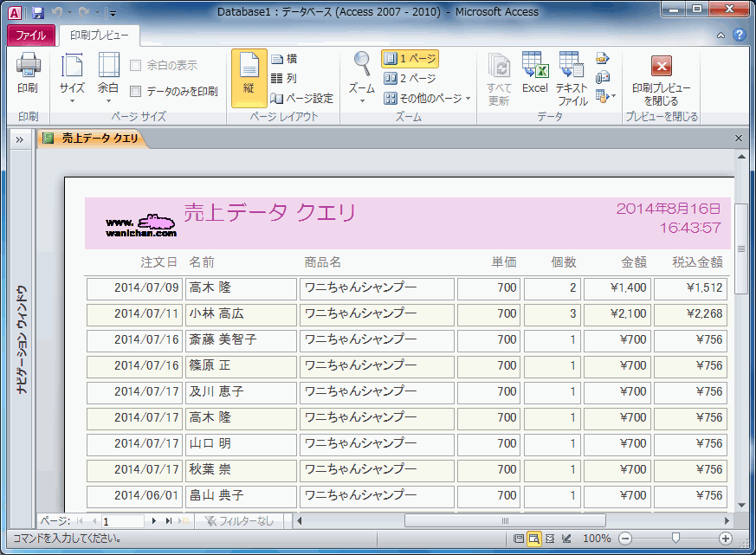756x555 pixels.
Task: Click the vertical scrollbar down arrow
Action: coord(741,506)
